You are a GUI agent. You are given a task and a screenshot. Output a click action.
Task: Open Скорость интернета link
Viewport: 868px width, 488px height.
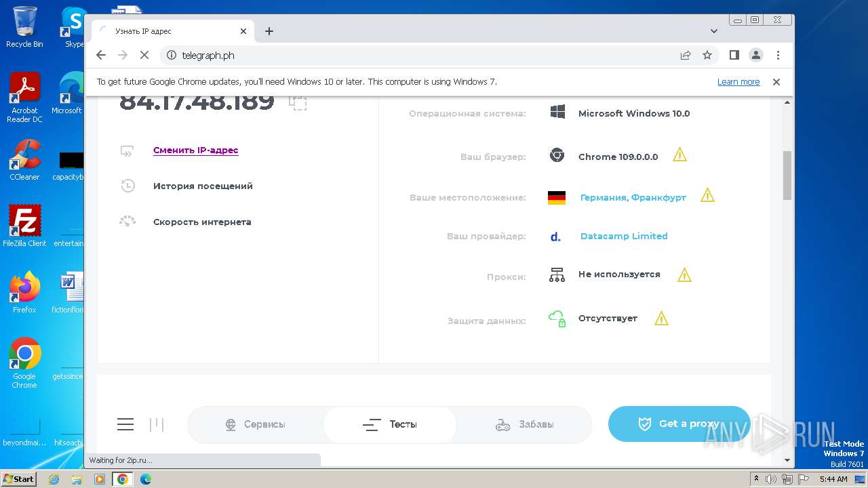click(x=202, y=222)
